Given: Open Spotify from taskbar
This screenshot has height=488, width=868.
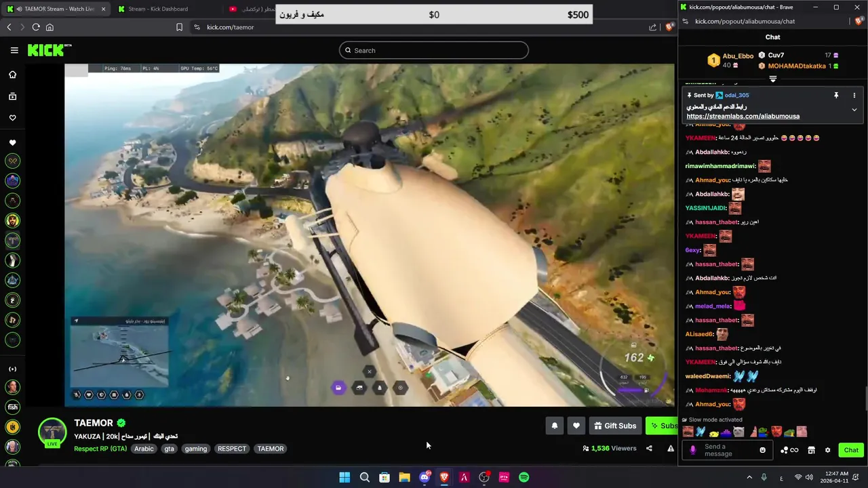Looking at the screenshot, I should (524, 477).
